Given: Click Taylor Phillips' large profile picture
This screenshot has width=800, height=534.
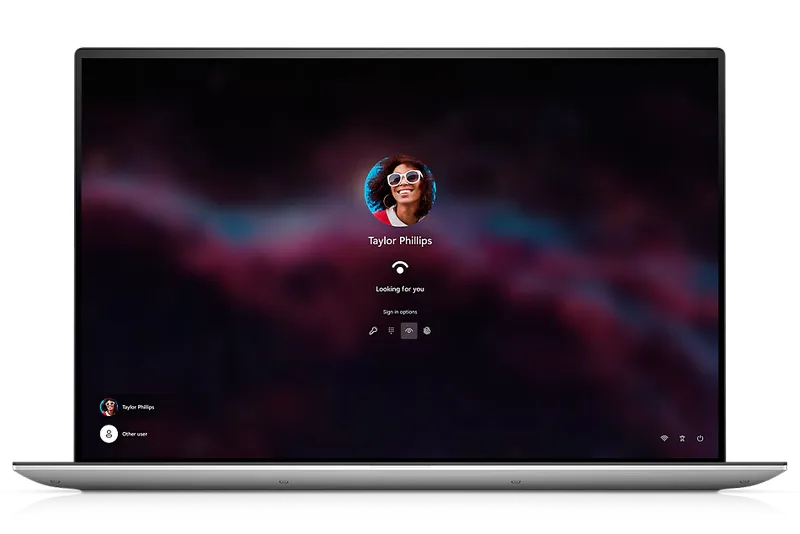Looking at the screenshot, I should 400,190.
